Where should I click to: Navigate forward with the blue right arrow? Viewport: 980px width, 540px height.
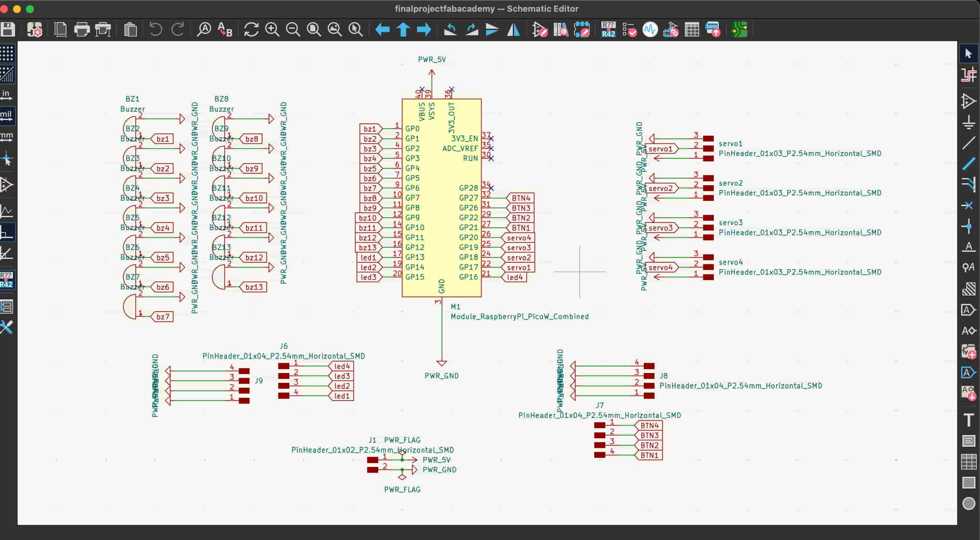point(424,29)
